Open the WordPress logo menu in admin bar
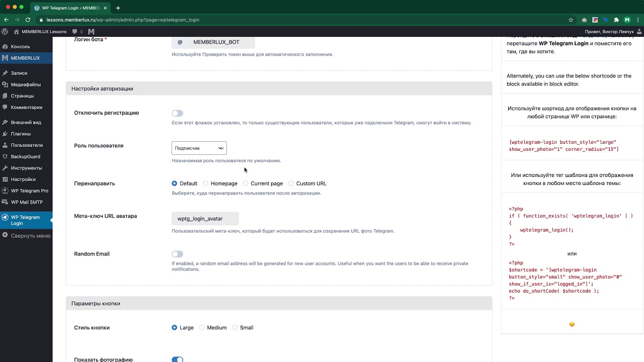This screenshot has width=644, height=362. click(5, 31)
